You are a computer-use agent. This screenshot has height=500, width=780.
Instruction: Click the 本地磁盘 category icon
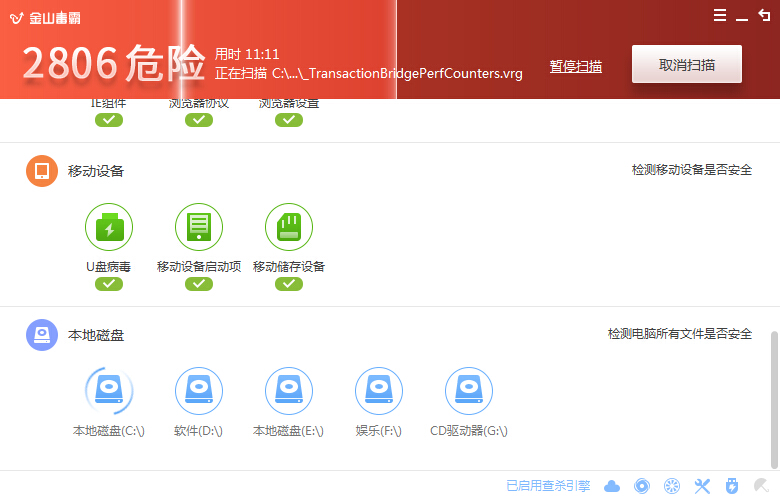pyautogui.click(x=42, y=335)
